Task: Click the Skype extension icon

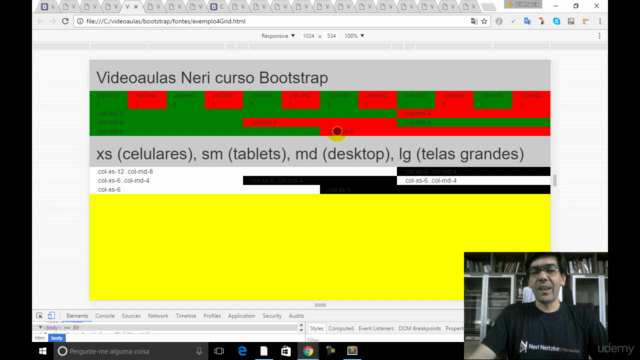Action: click(x=556, y=21)
